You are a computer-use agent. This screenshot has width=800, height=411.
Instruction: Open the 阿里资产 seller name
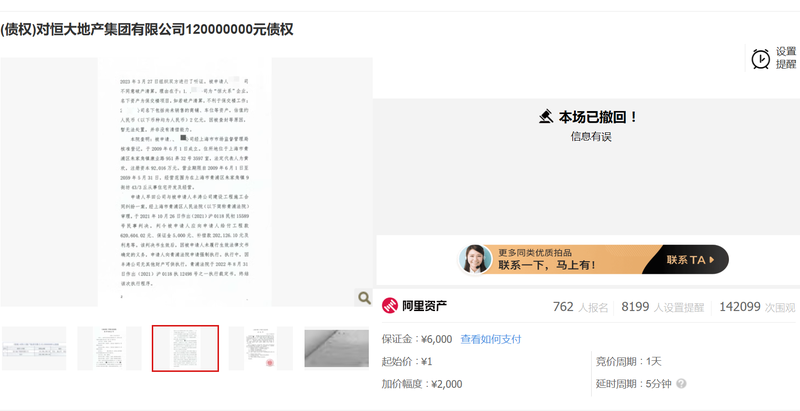coord(424,306)
